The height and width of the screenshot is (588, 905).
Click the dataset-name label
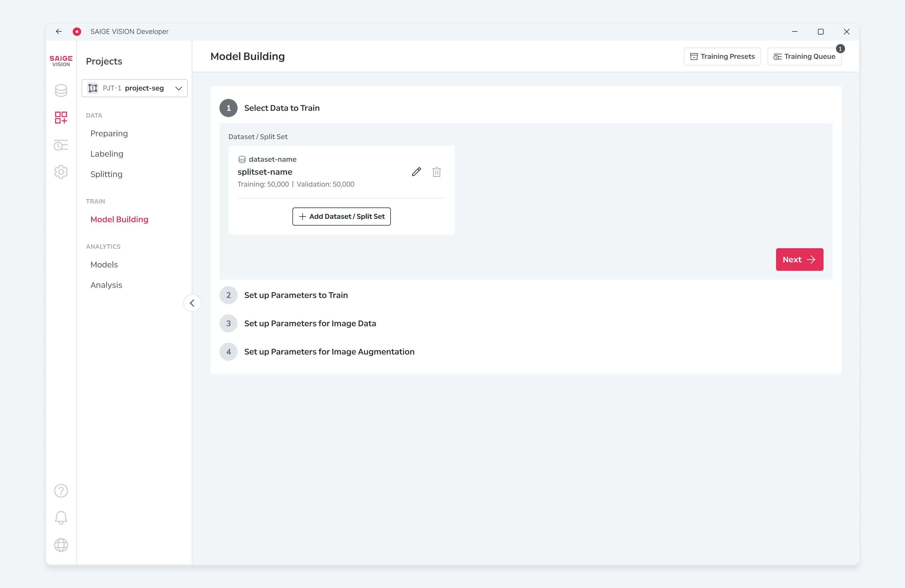[272, 159]
